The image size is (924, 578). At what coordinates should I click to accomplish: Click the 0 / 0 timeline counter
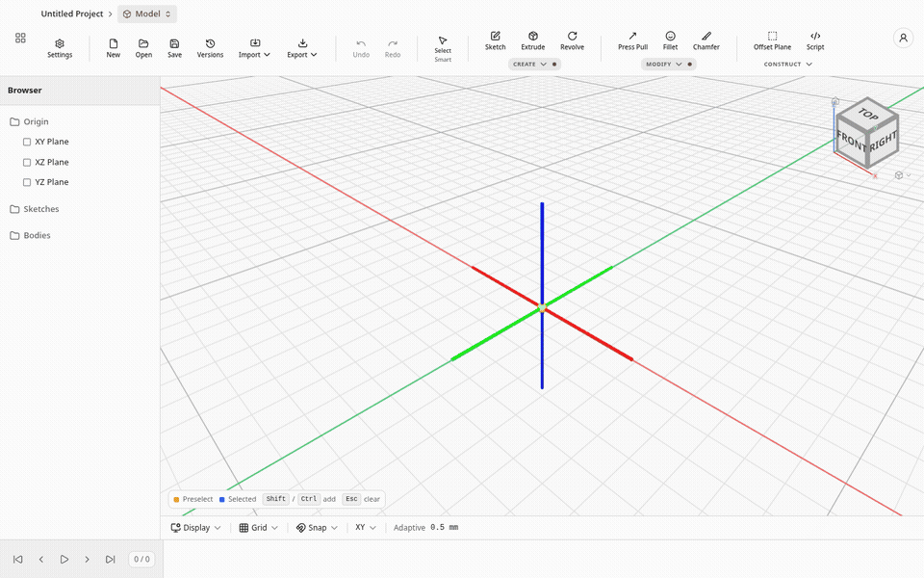click(x=141, y=559)
